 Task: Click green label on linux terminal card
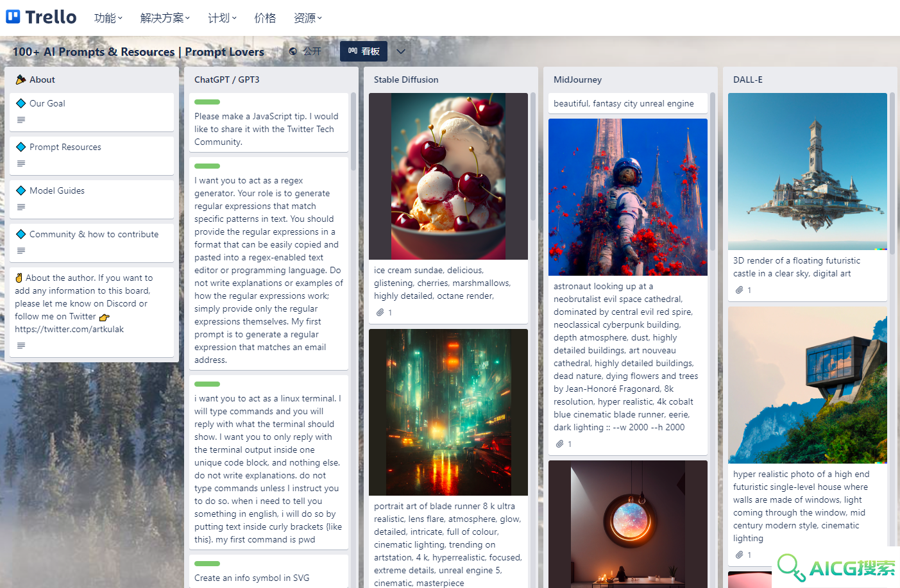pos(207,384)
